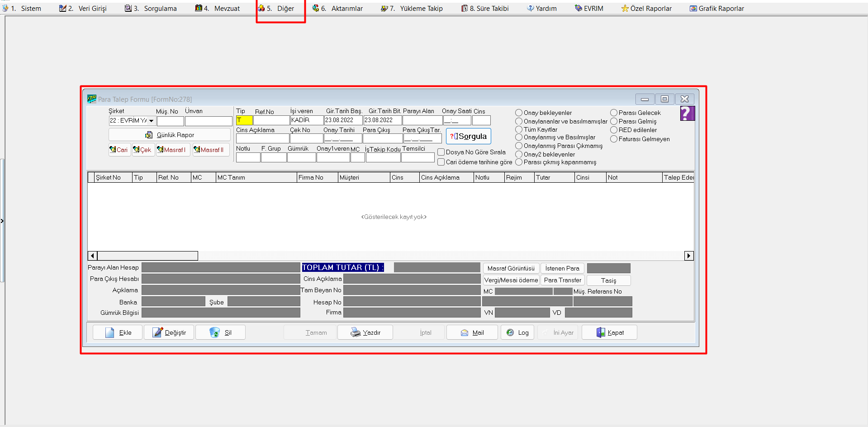Click the İstenen Para button
This screenshot has height=427, width=868.
tap(562, 268)
